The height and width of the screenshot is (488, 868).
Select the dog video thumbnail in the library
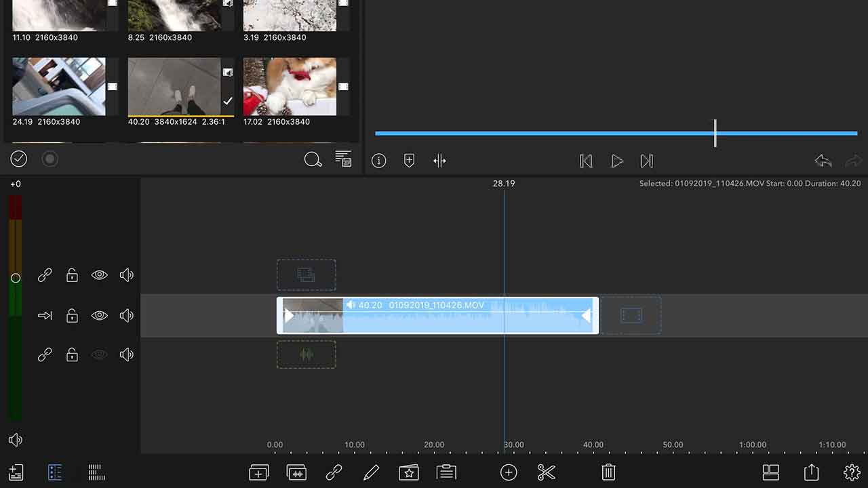point(289,86)
